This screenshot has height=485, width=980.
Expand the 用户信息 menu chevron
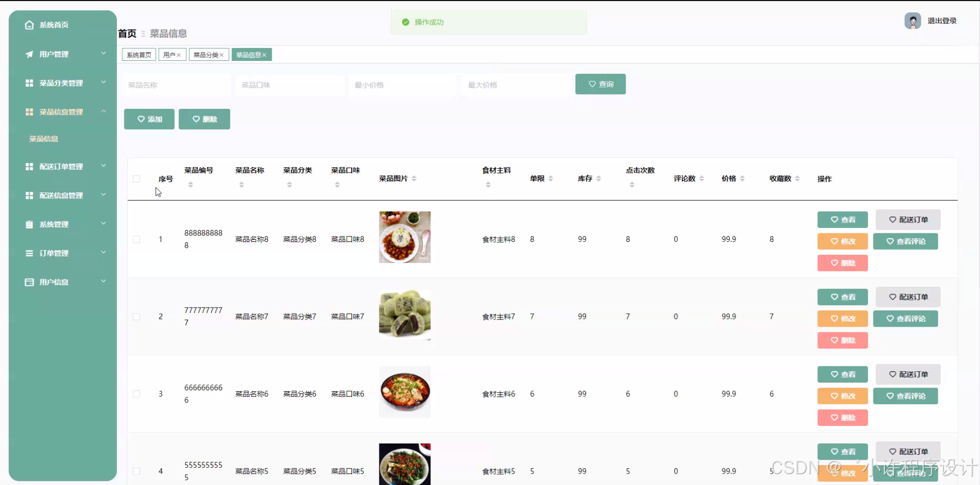point(103,281)
